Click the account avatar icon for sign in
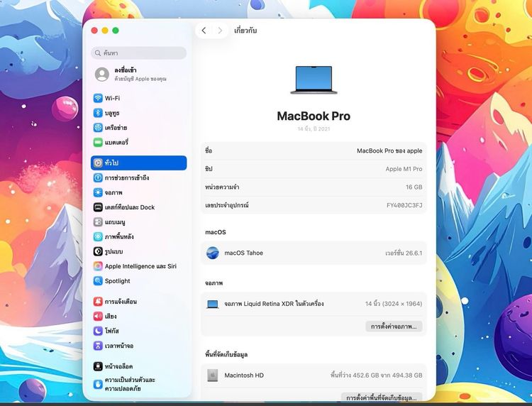Screen dimensions: 532x406 tap(101, 74)
